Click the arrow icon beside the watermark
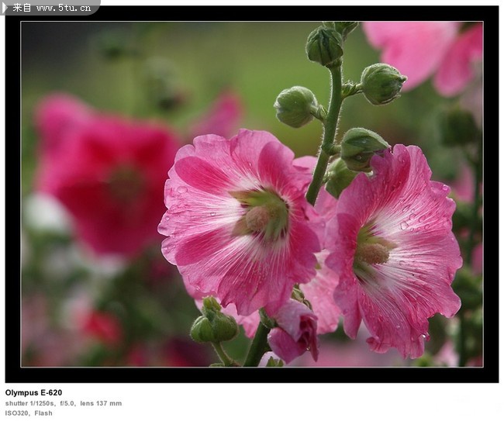This screenshot has width=504, height=421. pos(5,7)
